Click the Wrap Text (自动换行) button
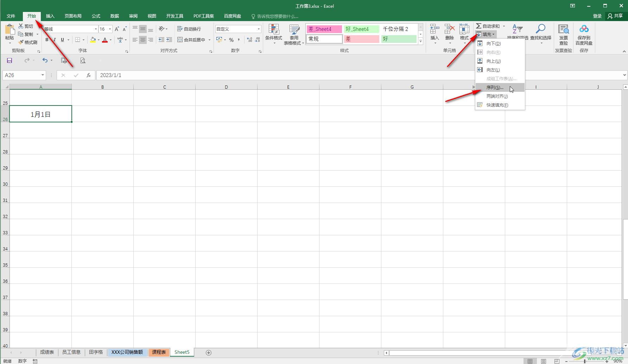The height and width of the screenshot is (364, 628). (x=189, y=29)
